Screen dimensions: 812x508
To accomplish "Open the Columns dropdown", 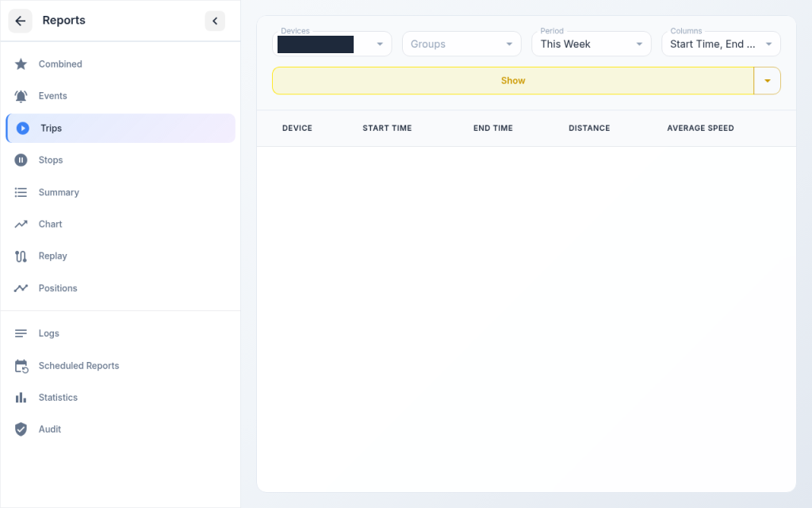I will (x=721, y=44).
